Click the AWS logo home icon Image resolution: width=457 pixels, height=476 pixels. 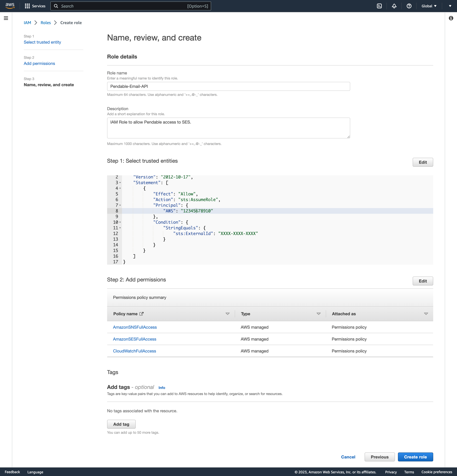point(10,6)
